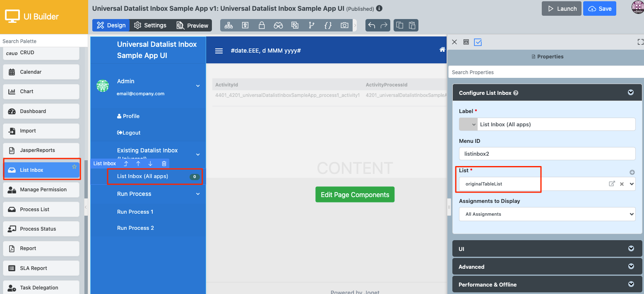The width and height of the screenshot is (644, 294).
Task: Click the List Inbox move up arrow
Action: click(x=138, y=164)
